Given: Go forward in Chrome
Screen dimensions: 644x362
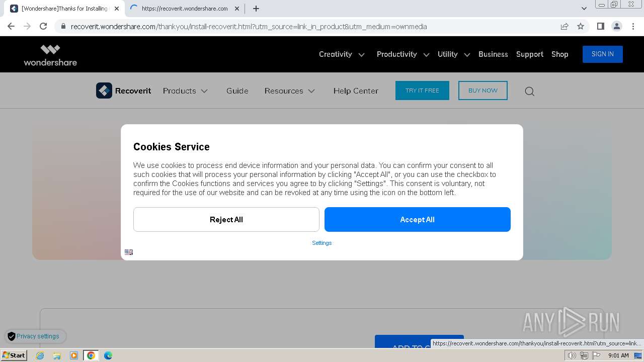Looking at the screenshot, I should tap(27, 26).
